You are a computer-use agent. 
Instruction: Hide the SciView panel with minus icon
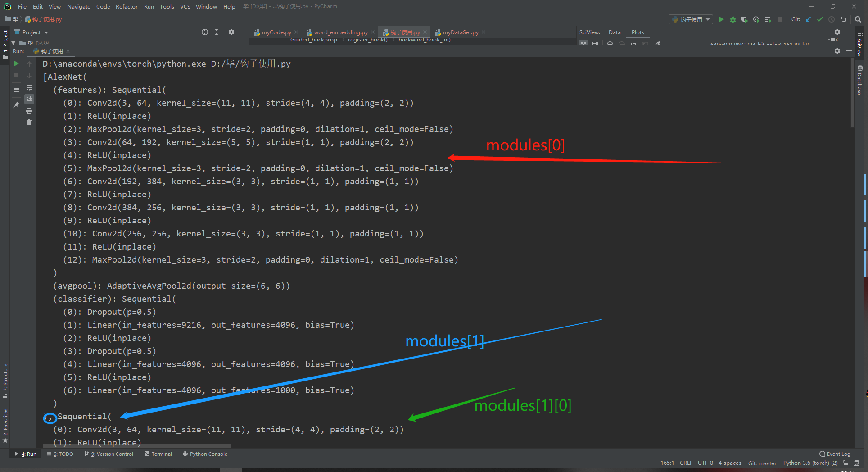tap(849, 32)
